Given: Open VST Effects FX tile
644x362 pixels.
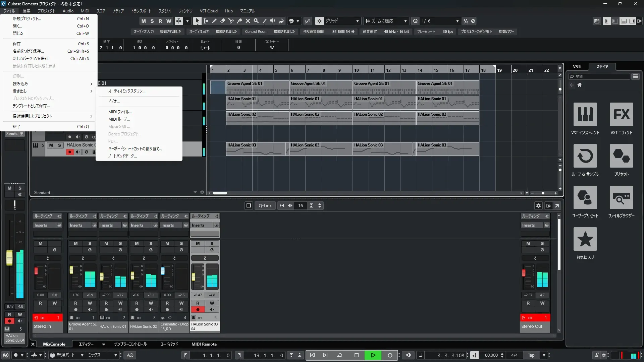Looking at the screenshot, I should 621,115.
